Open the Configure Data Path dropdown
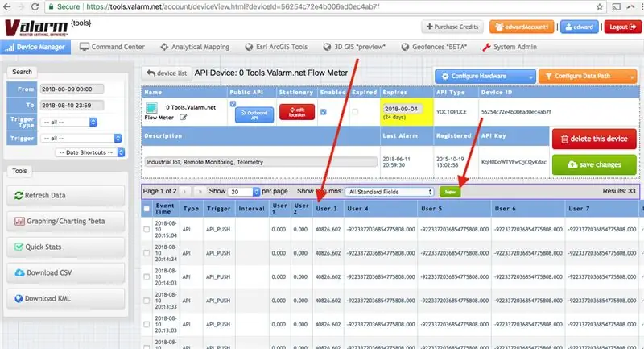The height and width of the screenshot is (349, 644). [588, 76]
